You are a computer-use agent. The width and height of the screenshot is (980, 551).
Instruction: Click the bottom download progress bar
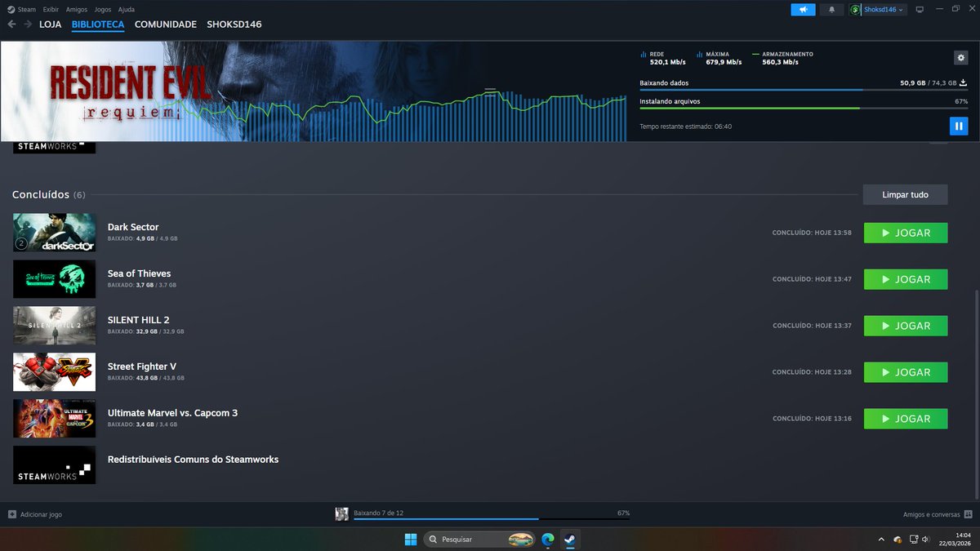click(x=492, y=519)
